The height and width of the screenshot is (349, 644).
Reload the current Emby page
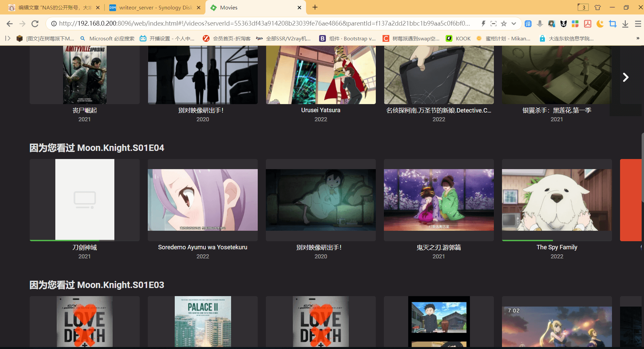(35, 24)
